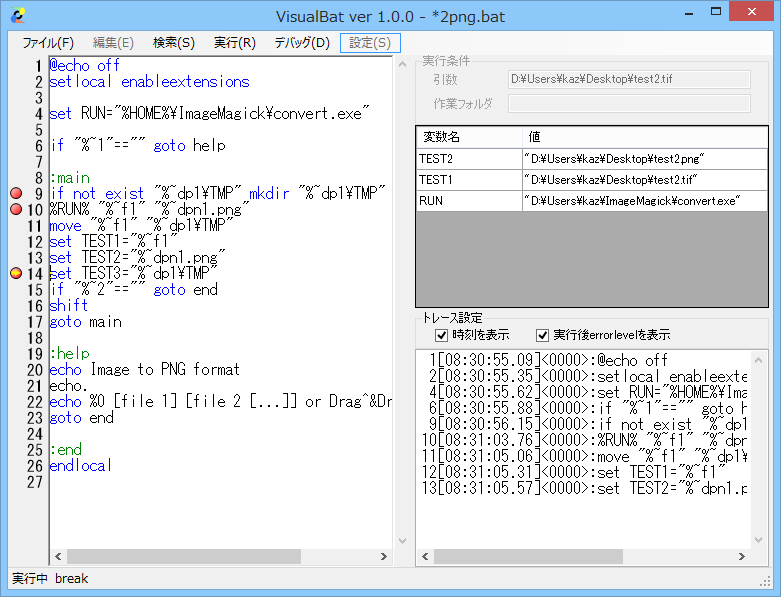
Task: Click 'echo Image to PNG format' line
Action: (x=144, y=369)
